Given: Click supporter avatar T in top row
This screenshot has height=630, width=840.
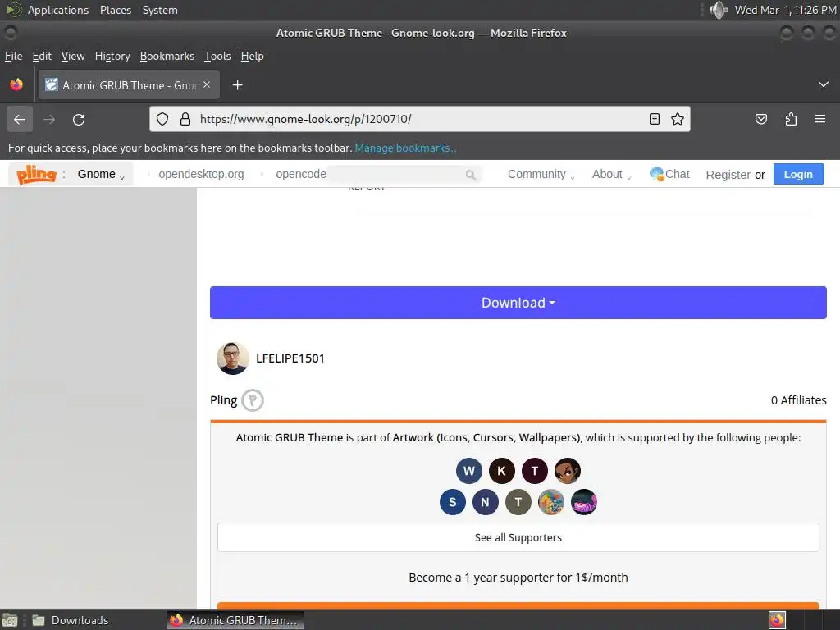Looking at the screenshot, I should pos(535,471).
